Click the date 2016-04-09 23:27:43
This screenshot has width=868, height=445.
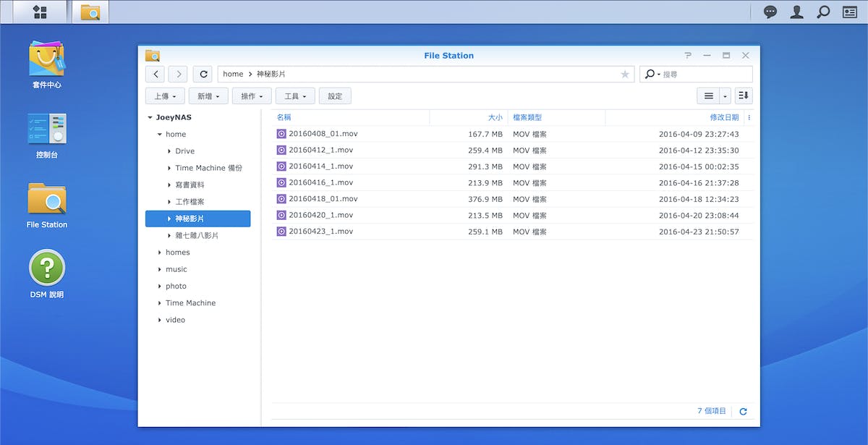tap(699, 134)
